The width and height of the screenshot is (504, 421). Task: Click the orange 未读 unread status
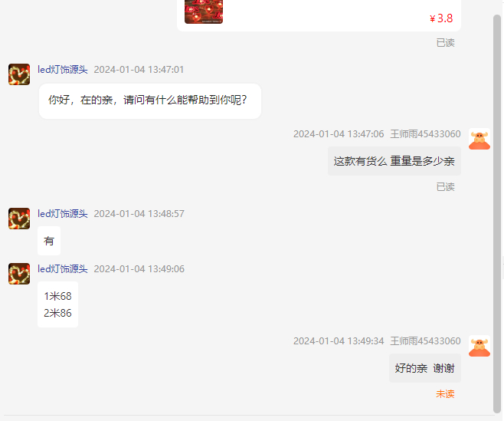(x=445, y=394)
